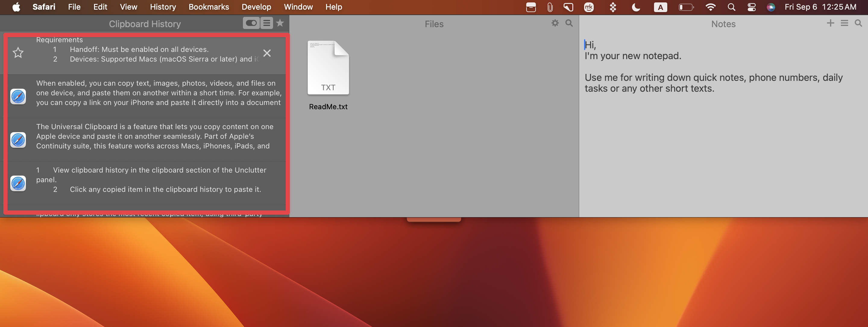The image size is (868, 327).
Task: Open the Files panel settings gear
Action: 555,23
